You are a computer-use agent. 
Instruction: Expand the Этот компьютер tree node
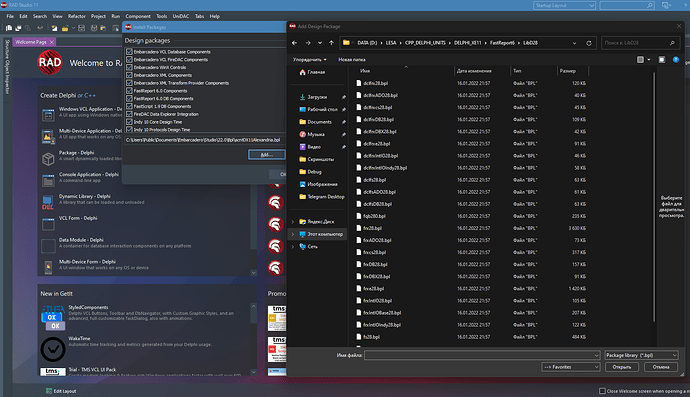[x=293, y=234]
